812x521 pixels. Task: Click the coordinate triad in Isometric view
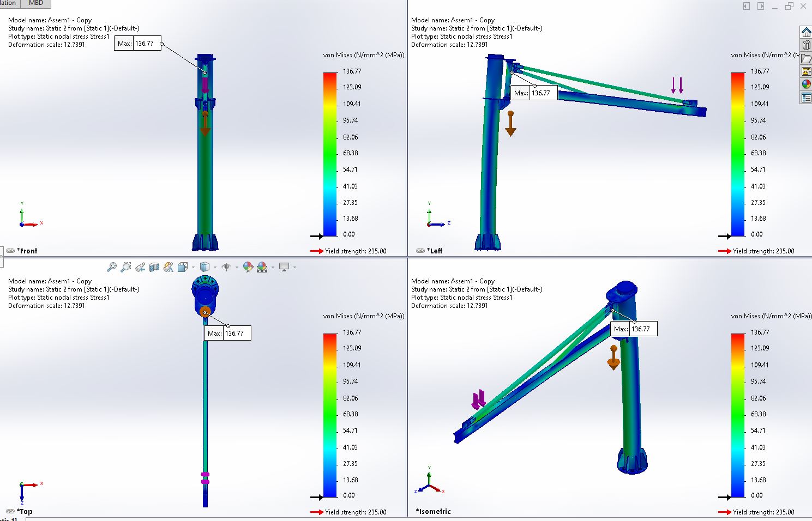[430, 480]
